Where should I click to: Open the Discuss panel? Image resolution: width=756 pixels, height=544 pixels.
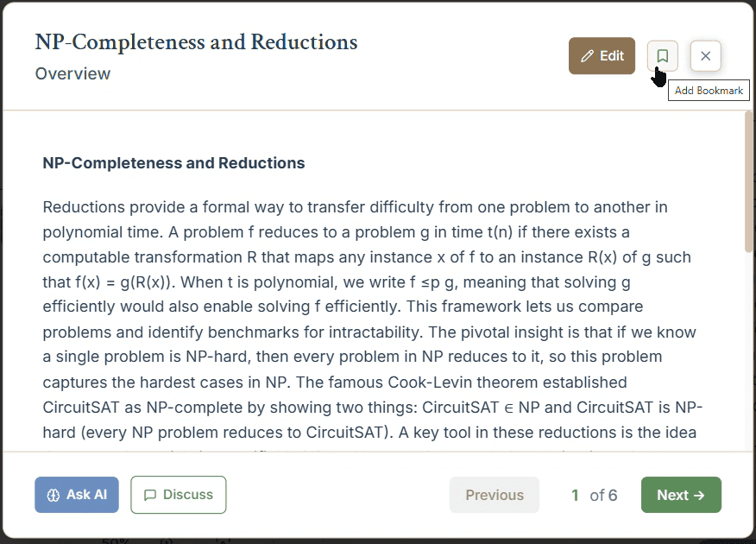tap(178, 495)
